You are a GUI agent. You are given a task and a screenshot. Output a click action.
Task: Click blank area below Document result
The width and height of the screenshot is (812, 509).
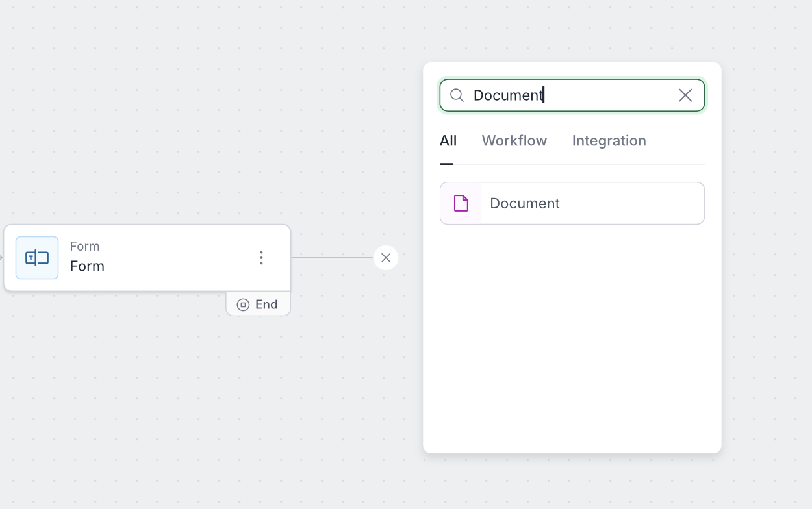click(572, 338)
